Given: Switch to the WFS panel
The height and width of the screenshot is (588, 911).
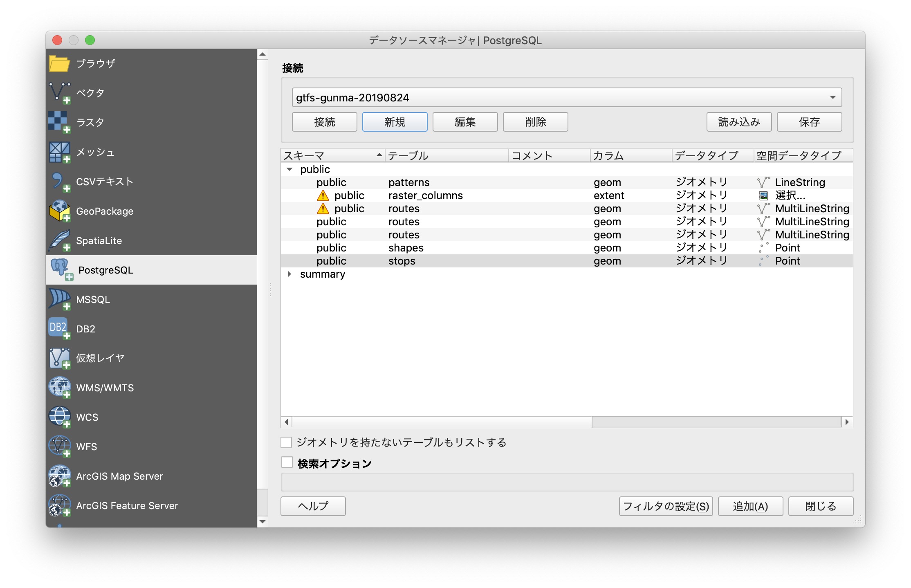Looking at the screenshot, I should point(86,447).
